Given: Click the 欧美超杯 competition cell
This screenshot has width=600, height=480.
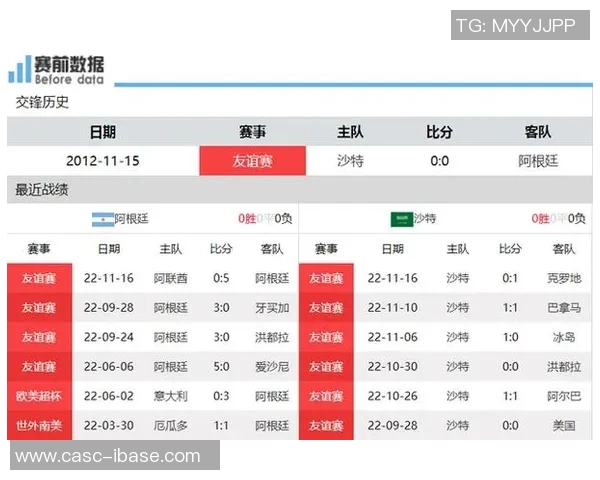Looking at the screenshot, I should (39, 396).
